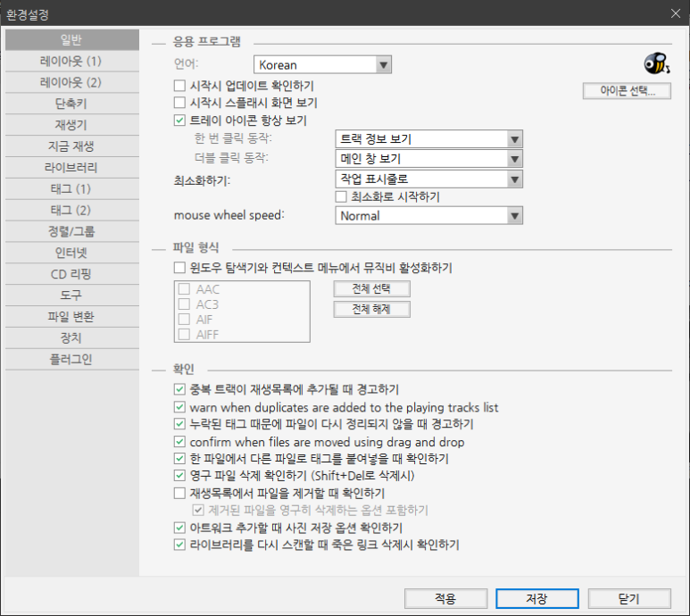Open the 태그 (2) tab
This screenshot has width=690, height=616.
point(71,211)
